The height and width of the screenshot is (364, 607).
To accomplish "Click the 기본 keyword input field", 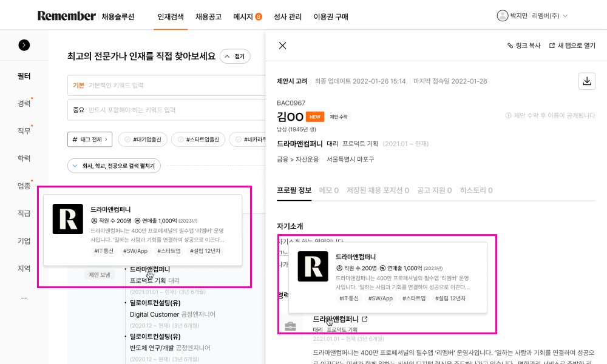I will tap(166, 85).
